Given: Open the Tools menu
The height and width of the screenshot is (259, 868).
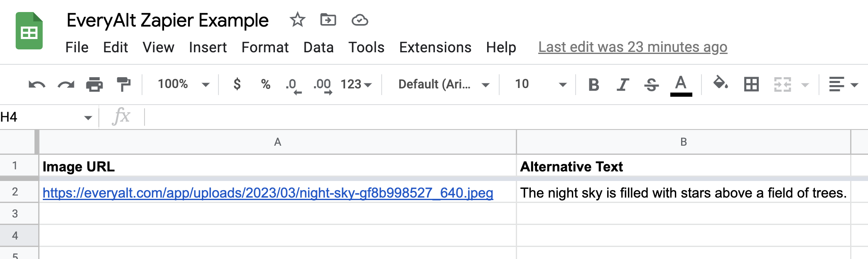Looking at the screenshot, I should click(366, 47).
